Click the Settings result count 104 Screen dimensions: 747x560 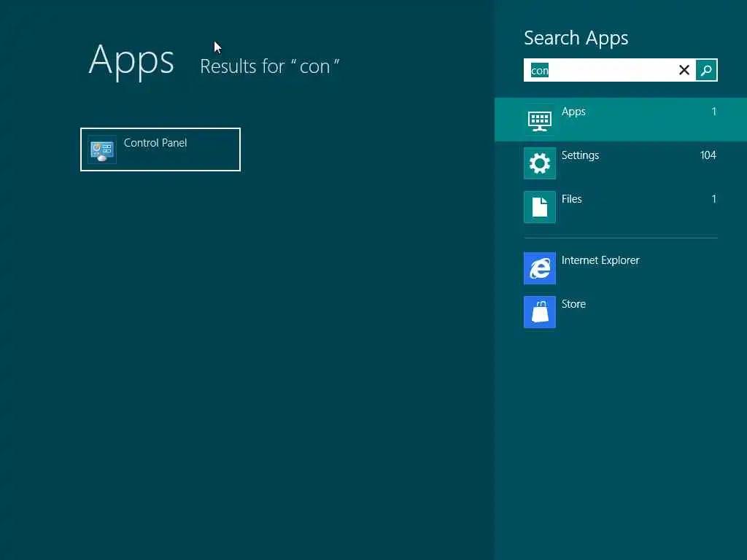tap(708, 155)
